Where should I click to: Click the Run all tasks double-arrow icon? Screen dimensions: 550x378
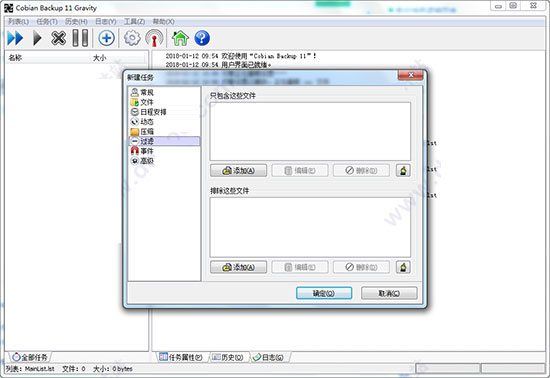click(15, 38)
